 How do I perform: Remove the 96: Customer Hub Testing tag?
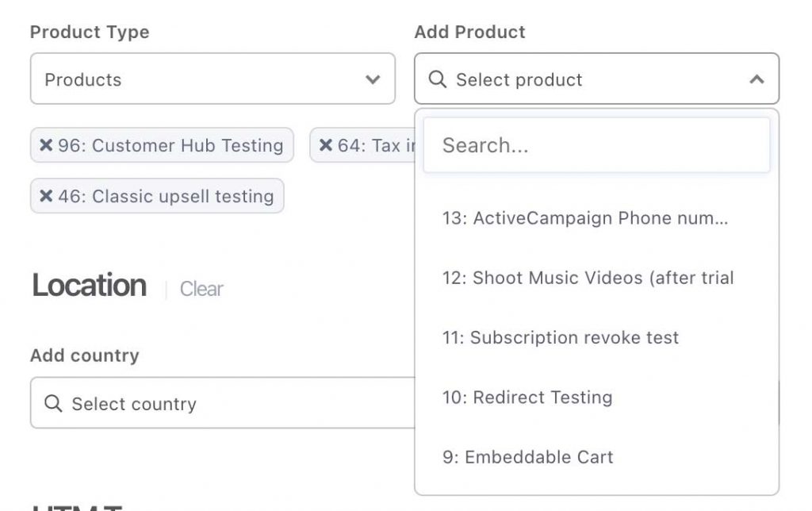point(46,145)
